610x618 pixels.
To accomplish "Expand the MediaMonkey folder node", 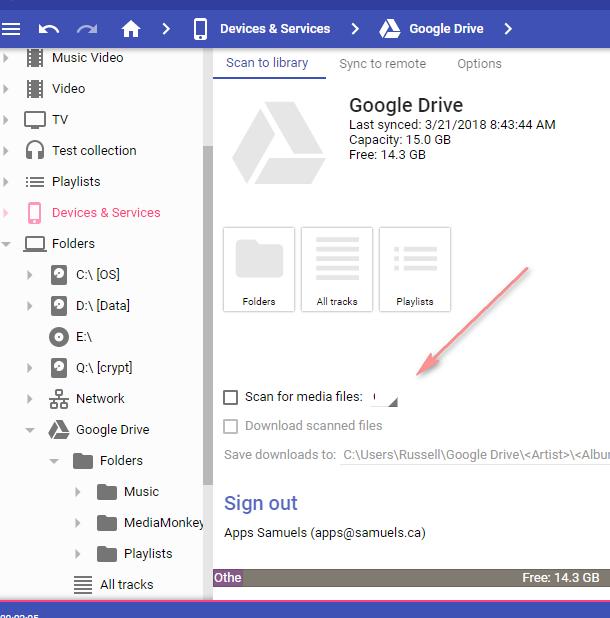I will pyautogui.click(x=78, y=523).
